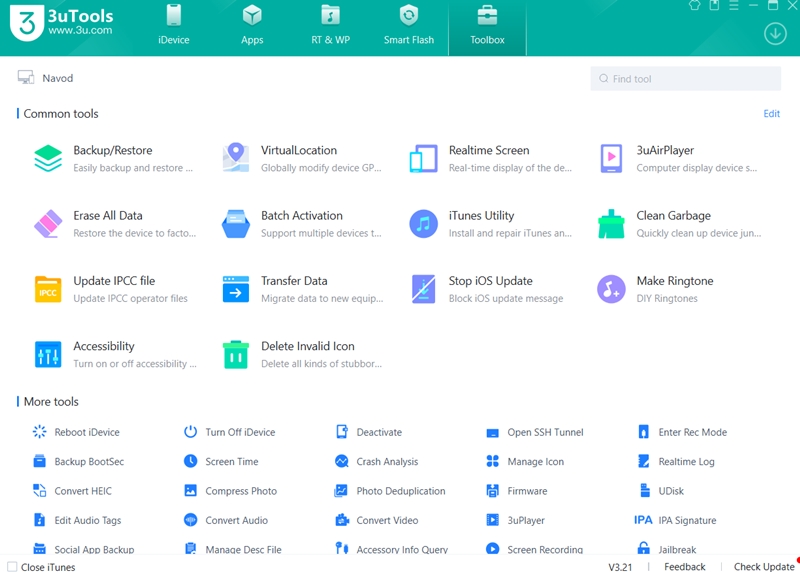
Task: Open the Batch Activation icon
Action: (236, 223)
